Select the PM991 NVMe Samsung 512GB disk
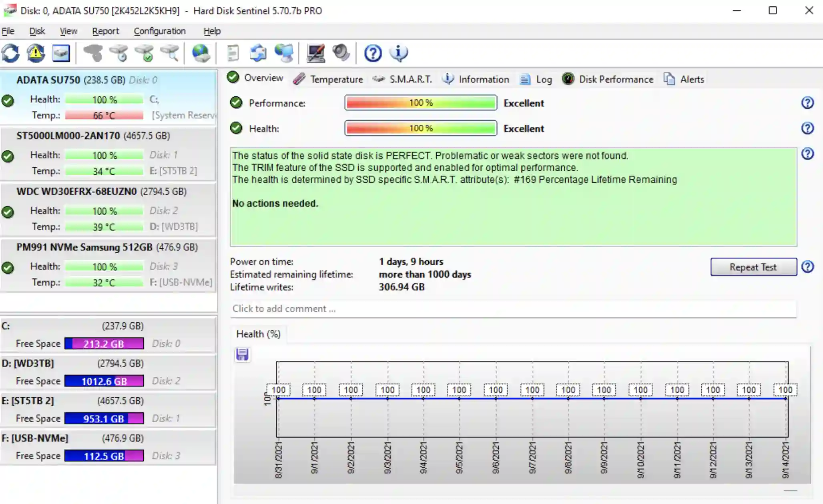Viewport: 823px width, 504px height. [x=108, y=265]
